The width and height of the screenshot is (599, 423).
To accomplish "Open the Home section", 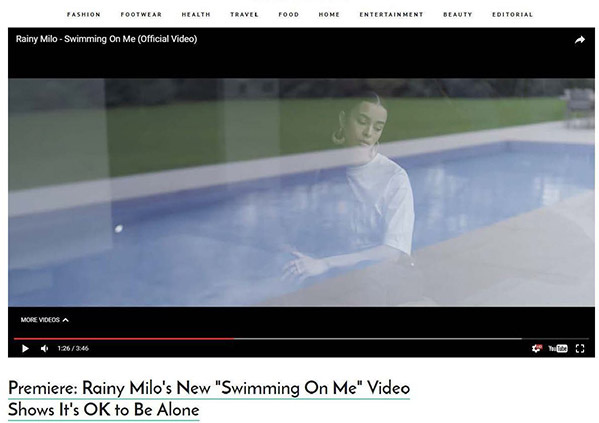I will pyautogui.click(x=329, y=15).
